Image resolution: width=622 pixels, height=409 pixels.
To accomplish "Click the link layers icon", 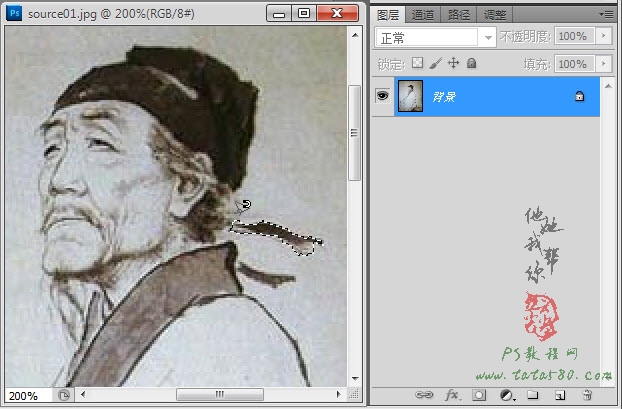I will tap(424, 395).
